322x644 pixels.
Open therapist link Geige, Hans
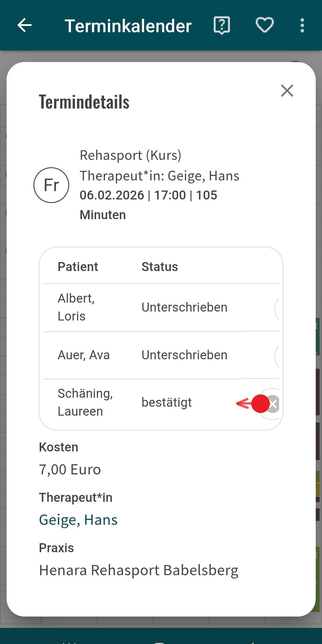[x=78, y=520]
